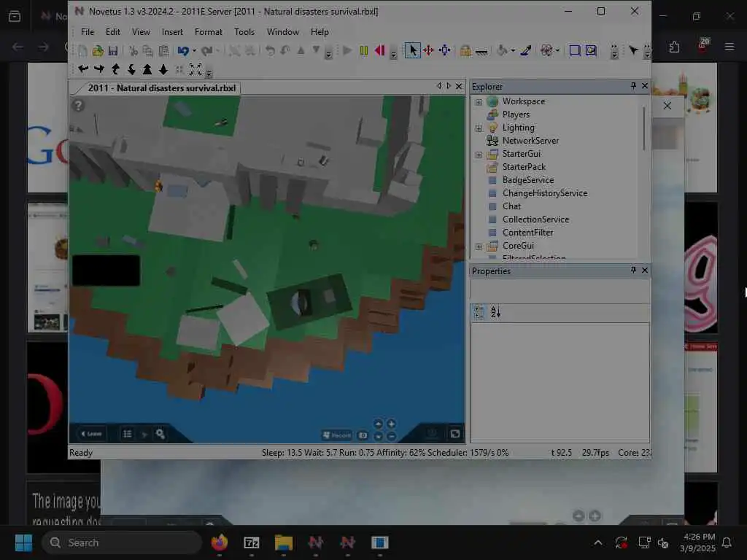Click the in-game screenshot camera icon
The image size is (747, 560).
point(363,435)
